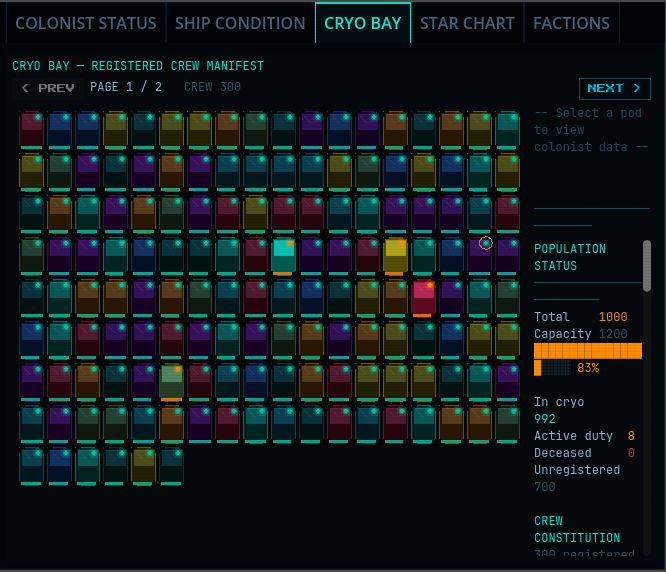Select the only yellow pod in the third row
The height and width of the screenshot is (572, 666).
point(255,214)
